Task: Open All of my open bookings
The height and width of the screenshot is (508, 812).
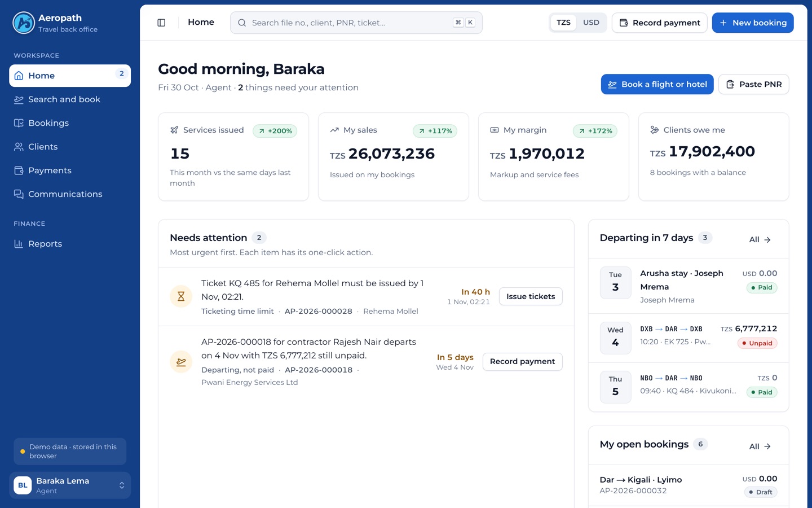Action: [x=760, y=446]
